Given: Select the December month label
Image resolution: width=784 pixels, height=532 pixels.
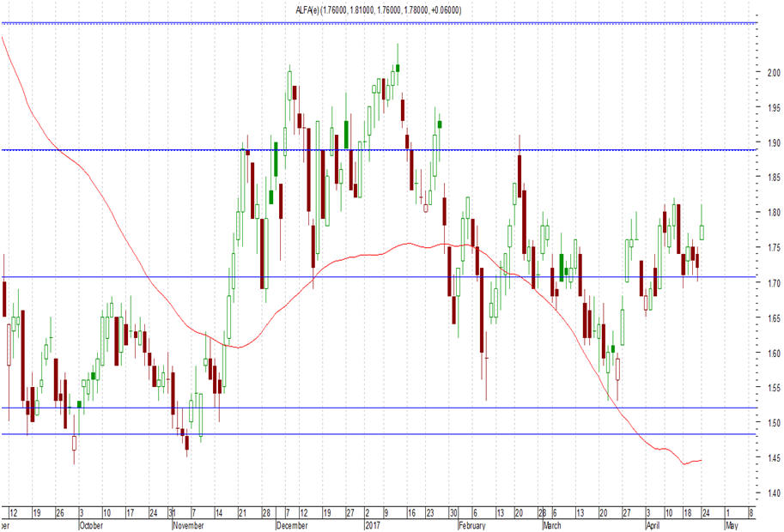Looking at the screenshot, I should tap(292, 525).
